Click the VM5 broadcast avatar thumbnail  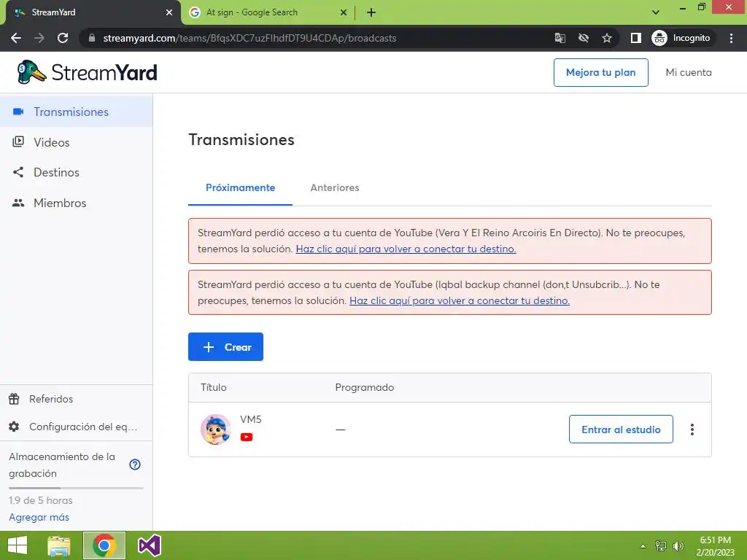tap(216, 429)
